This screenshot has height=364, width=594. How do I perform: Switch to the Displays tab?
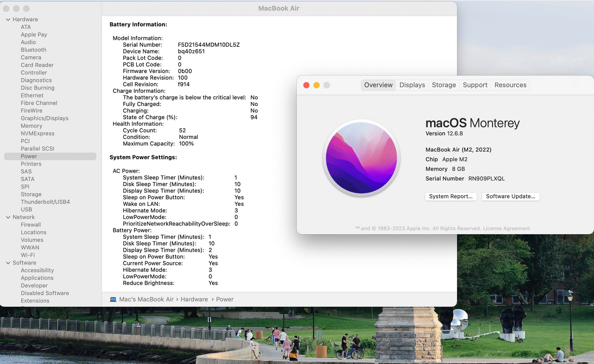tap(412, 85)
